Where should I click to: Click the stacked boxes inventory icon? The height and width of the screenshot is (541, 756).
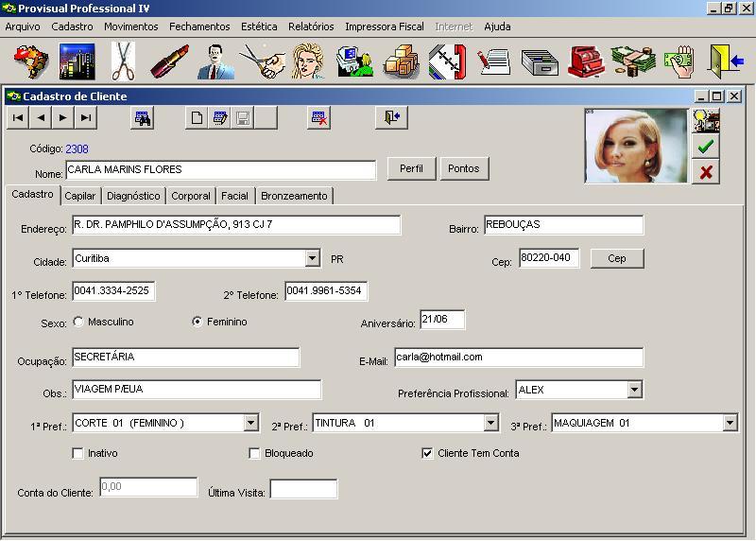pos(401,61)
